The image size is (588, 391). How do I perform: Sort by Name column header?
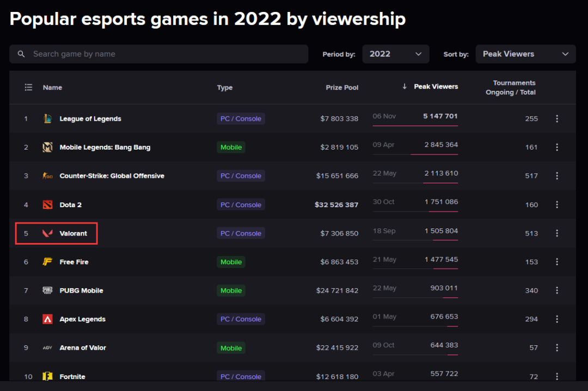[x=52, y=87]
